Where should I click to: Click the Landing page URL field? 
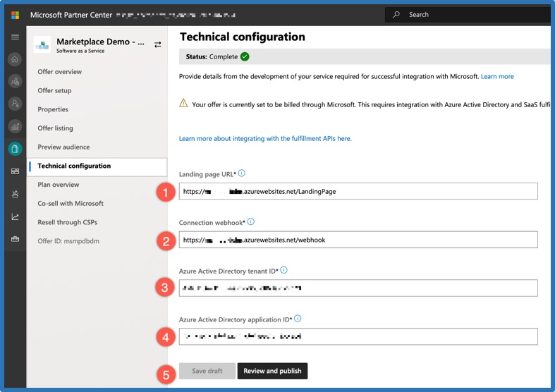pyautogui.click(x=358, y=191)
